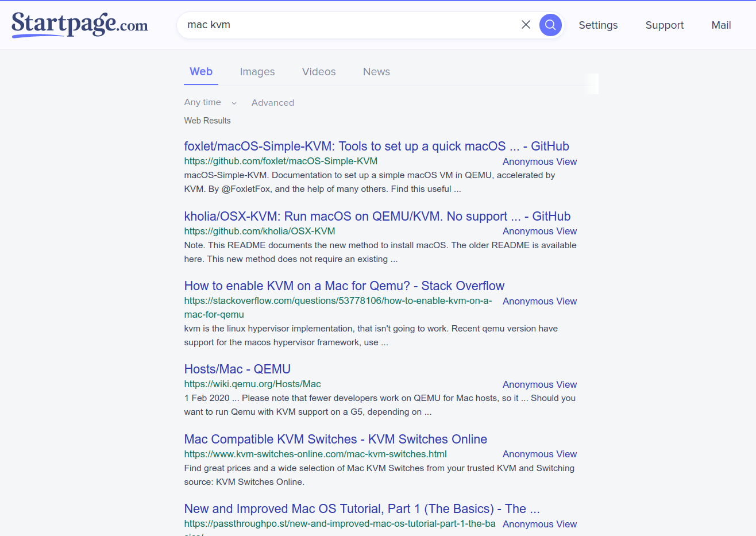Open Anonymous View for the Stack Overflow result
756x536 pixels.
[539, 301]
